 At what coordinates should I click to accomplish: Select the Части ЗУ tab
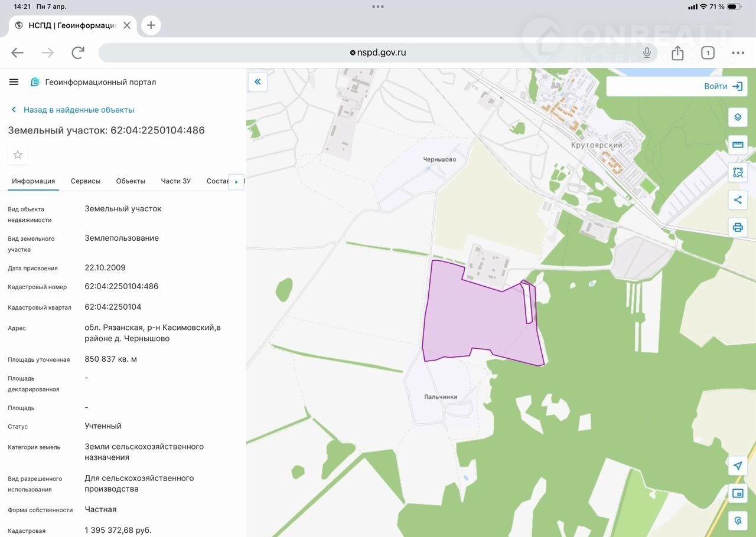tap(175, 181)
